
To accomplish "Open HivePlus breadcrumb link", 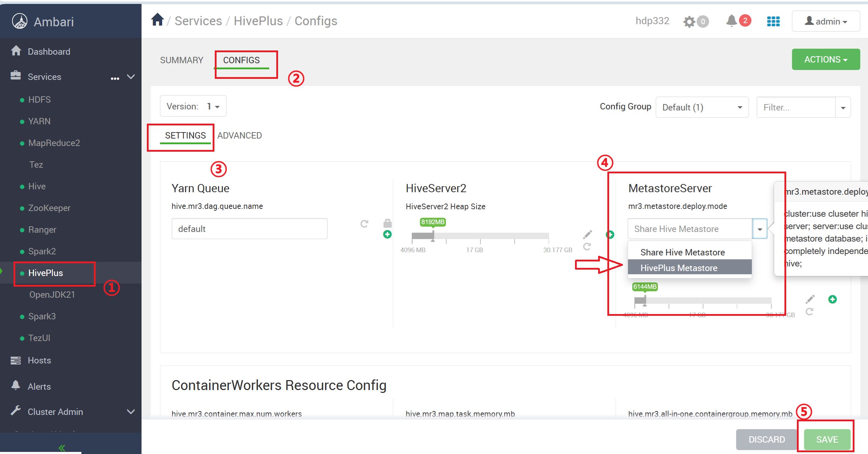I will 258,21.
